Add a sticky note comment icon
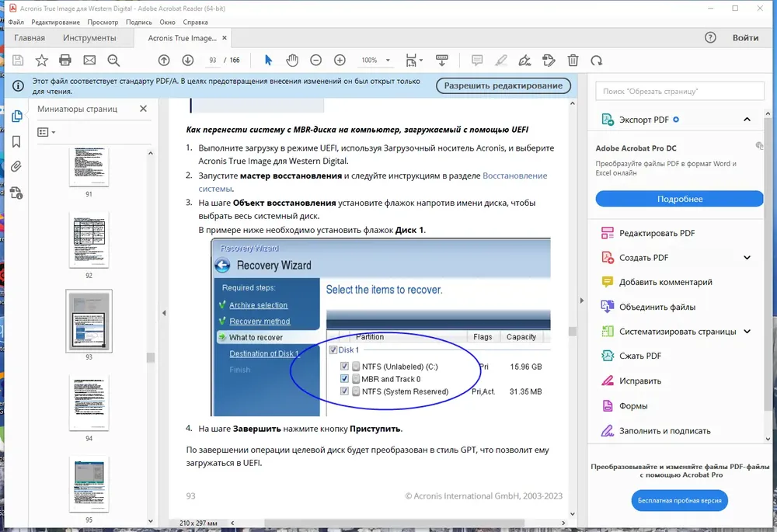The width and height of the screenshot is (777, 532). point(477,61)
